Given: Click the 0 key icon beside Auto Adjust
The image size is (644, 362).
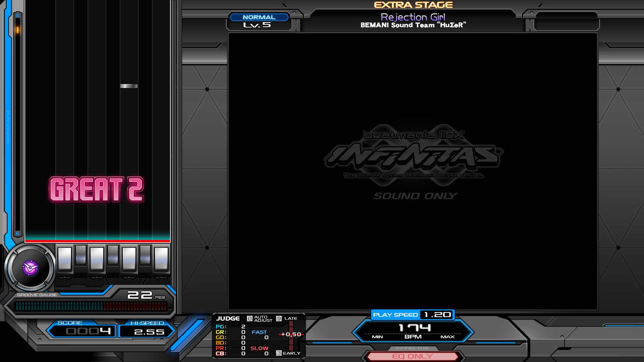Looking at the screenshot, I should pyautogui.click(x=250, y=318).
